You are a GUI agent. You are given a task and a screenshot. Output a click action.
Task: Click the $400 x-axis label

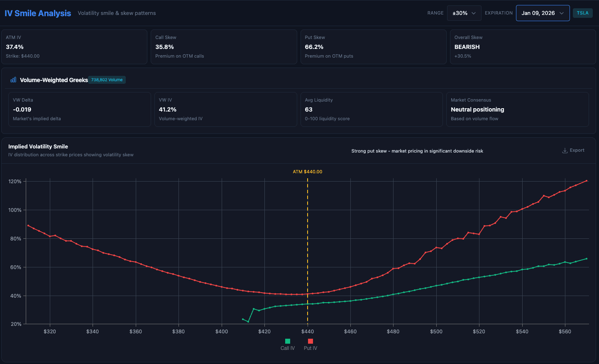click(222, 332)
